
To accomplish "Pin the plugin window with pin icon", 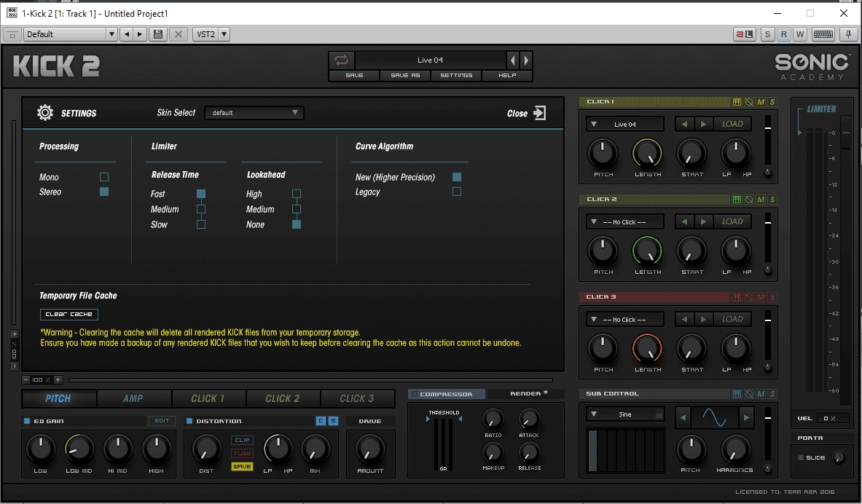I will coord(848,34).
